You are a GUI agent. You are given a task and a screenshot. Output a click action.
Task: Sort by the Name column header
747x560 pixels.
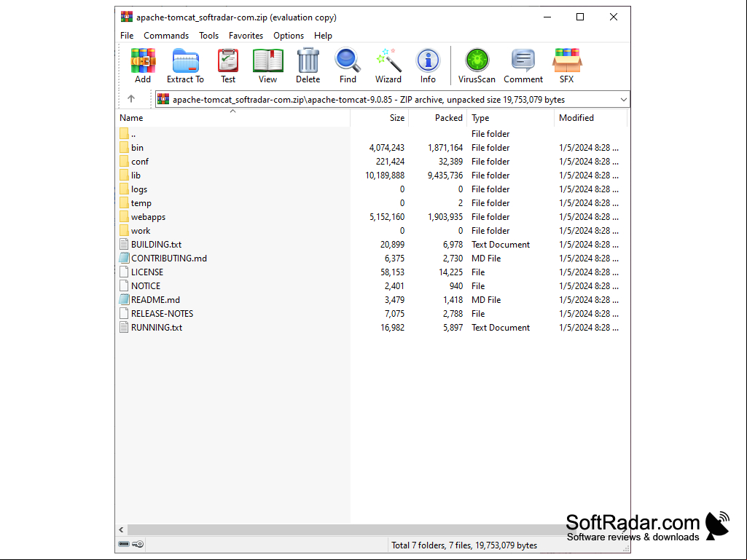tap(233, 118)
